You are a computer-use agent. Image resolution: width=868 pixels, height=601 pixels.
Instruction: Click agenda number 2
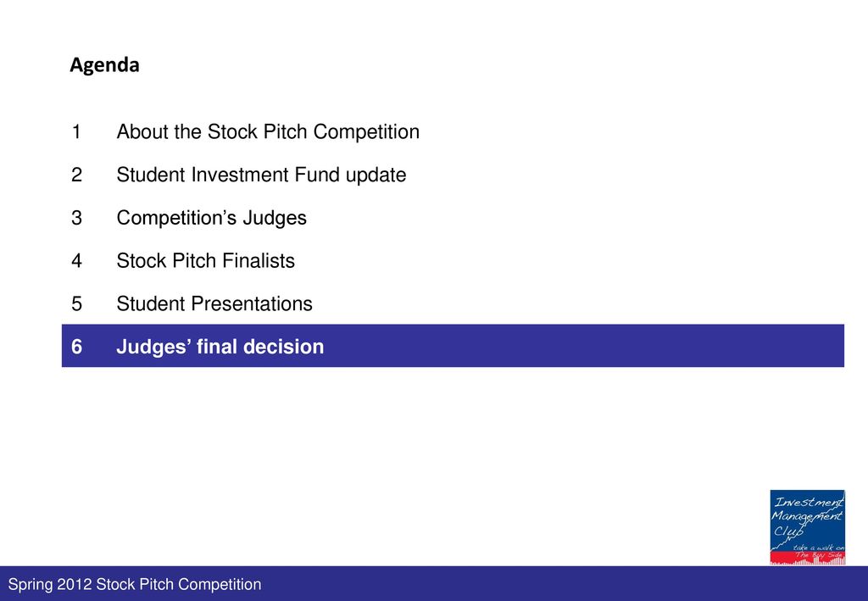pyautogui.click(x=76, y=175)
